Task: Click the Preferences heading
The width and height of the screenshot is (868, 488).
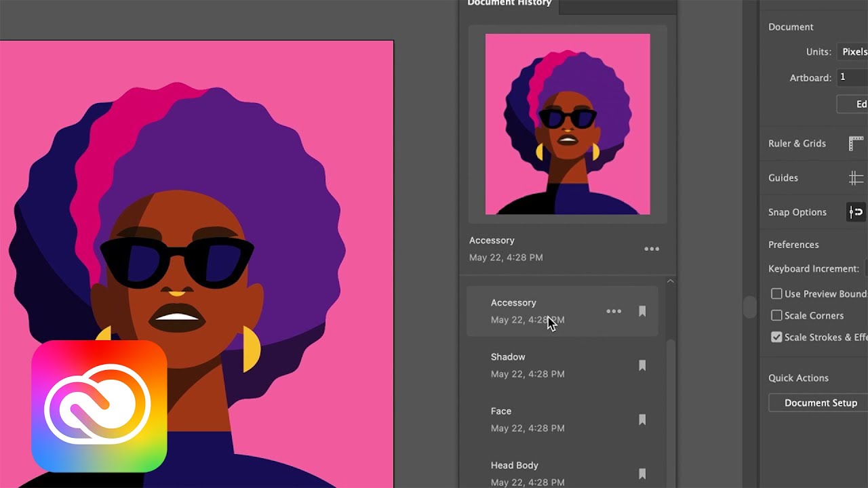Action: point(793,245)
